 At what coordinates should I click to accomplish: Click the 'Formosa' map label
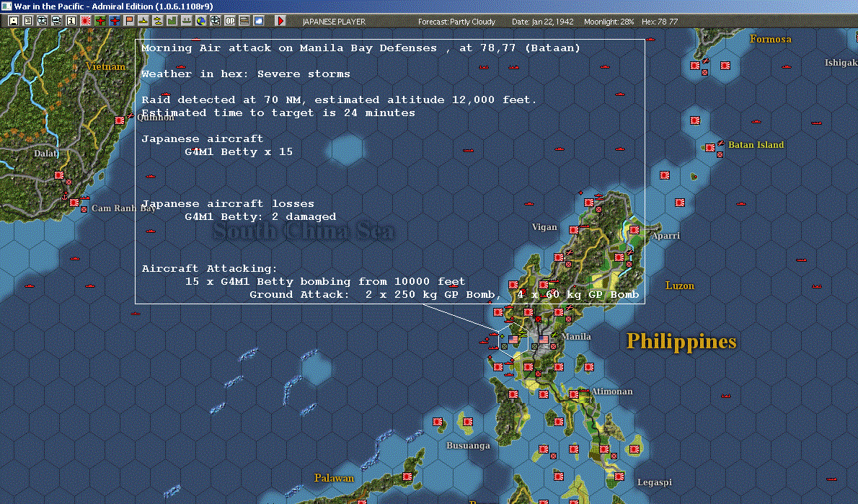click(x=771, y=39)
